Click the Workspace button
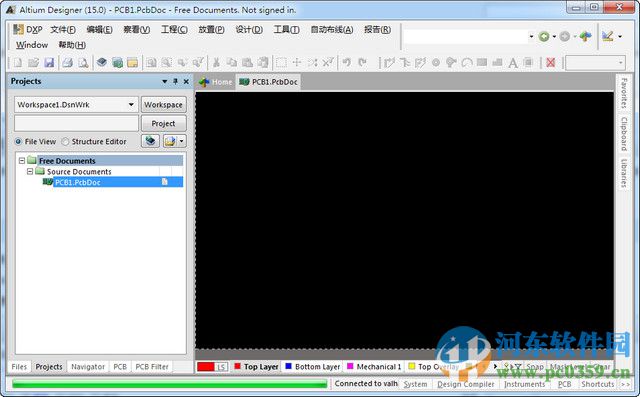Viewport: 640px width, 397px height. coord(164,104)
